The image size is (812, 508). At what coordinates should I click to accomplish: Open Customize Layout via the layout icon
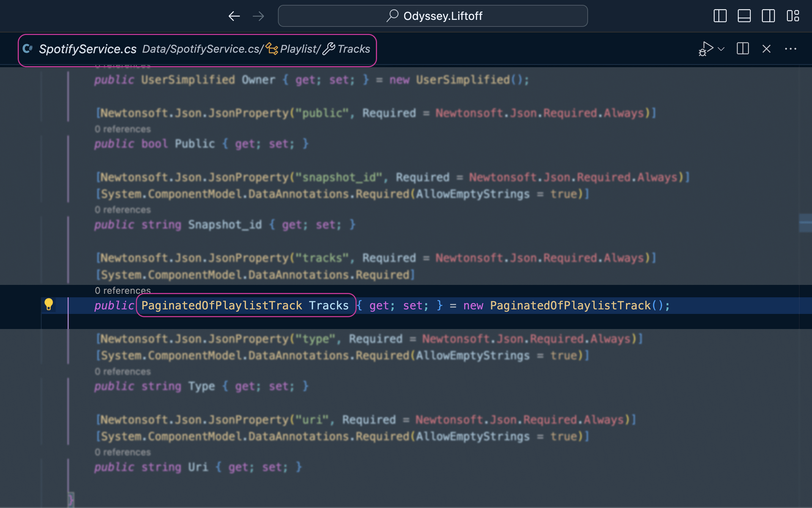pyautogui.click(x=793, y=16)
